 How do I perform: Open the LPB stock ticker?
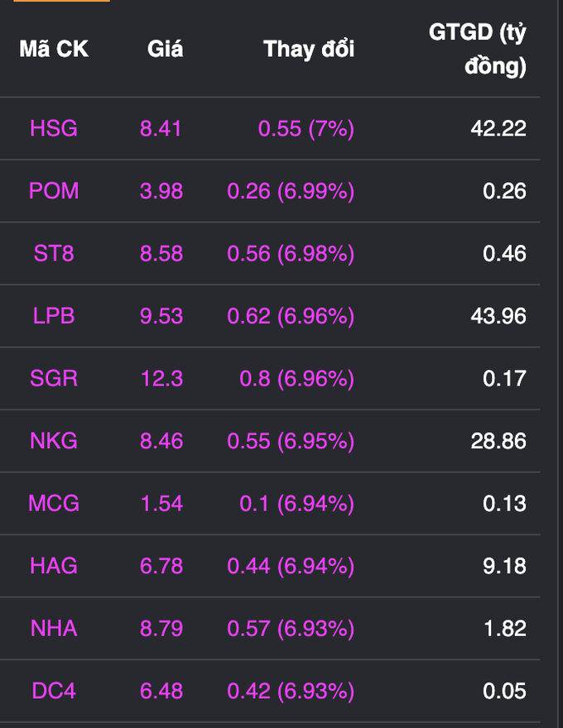(x=54, y=316)
